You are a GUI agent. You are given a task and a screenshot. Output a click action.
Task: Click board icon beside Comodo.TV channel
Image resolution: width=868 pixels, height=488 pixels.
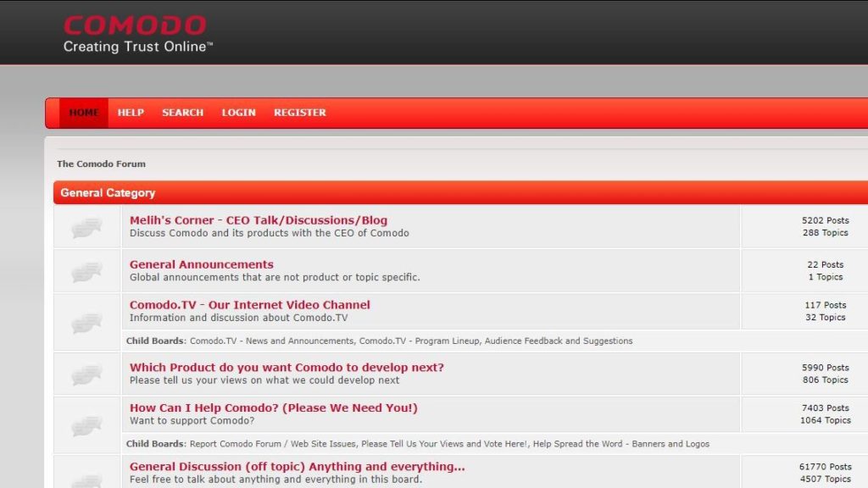point(87,323)
